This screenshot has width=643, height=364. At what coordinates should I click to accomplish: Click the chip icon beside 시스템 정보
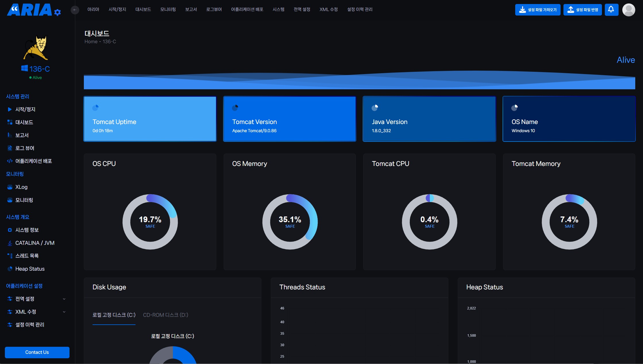click(x=10, y=230)
